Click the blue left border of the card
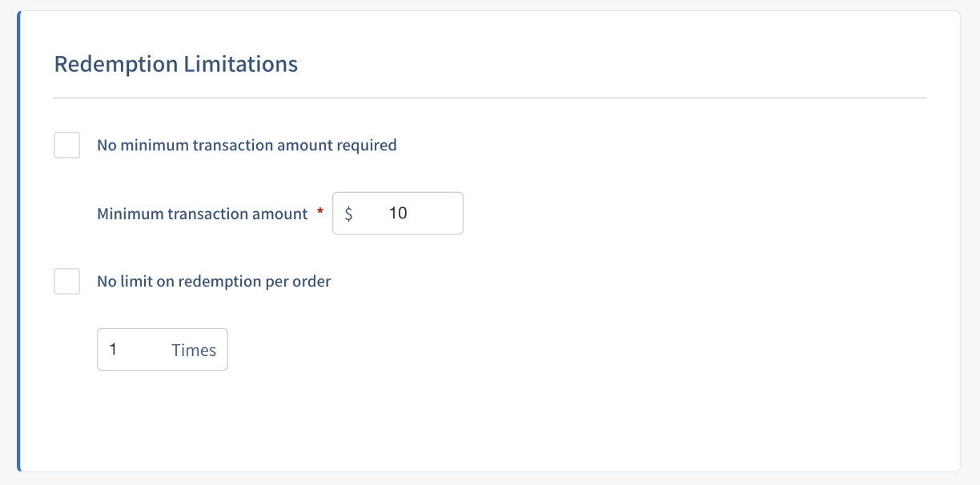 click(19, 242)
